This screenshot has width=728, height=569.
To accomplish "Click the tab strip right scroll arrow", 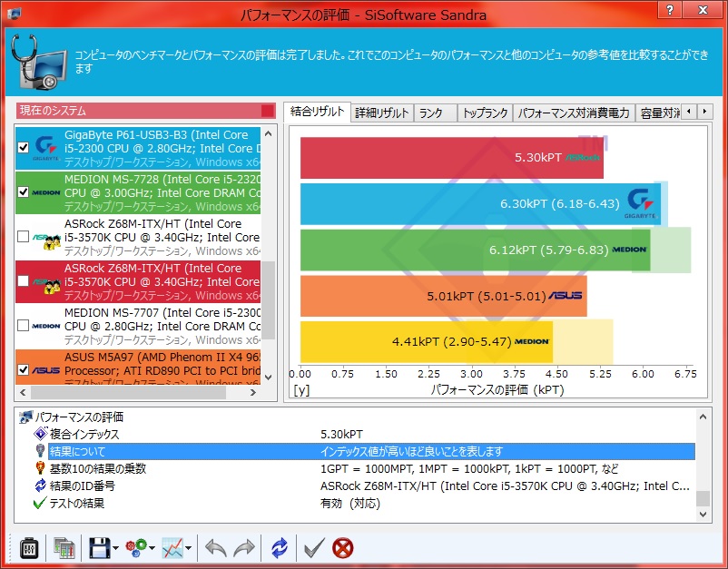I will tap(704, 112).
